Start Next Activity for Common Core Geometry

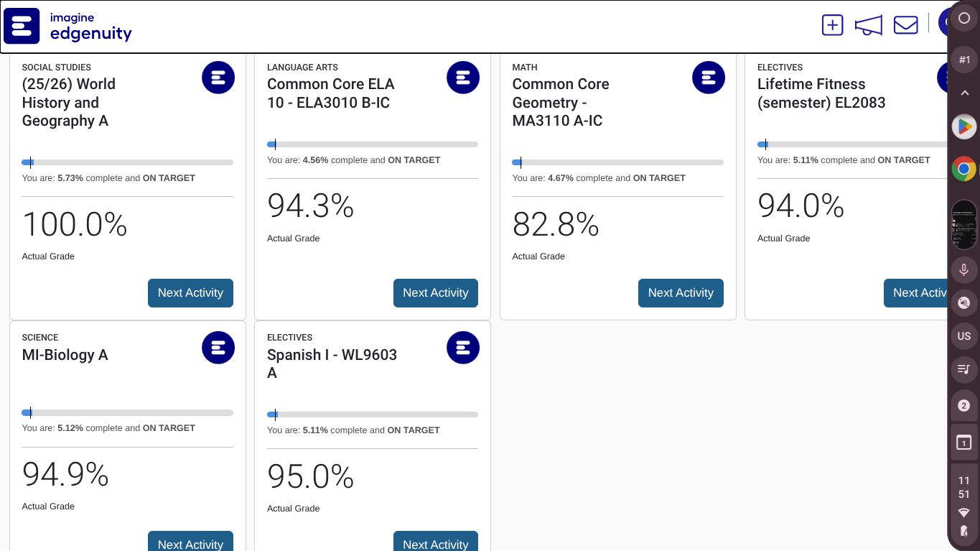tap(681, 293)
